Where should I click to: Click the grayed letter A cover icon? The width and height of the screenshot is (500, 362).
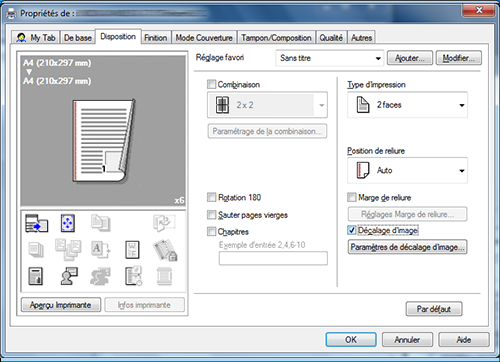click(101, 250)
